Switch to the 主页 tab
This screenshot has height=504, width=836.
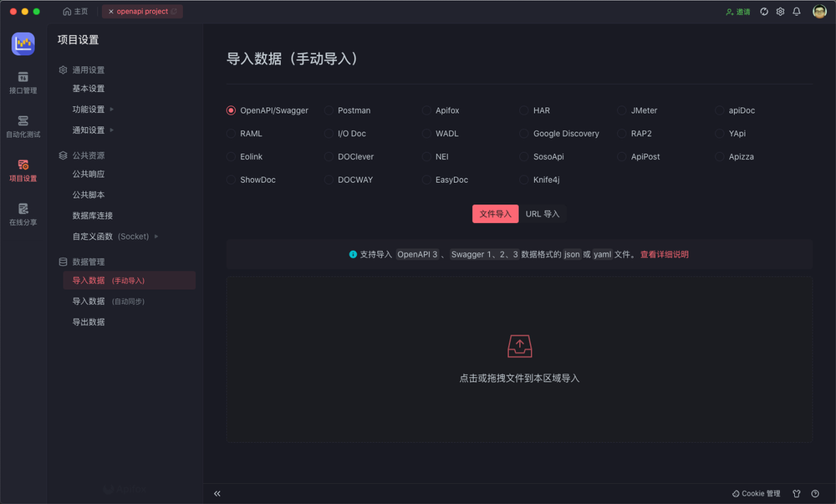pyautogui.click(x=76, y=12)
